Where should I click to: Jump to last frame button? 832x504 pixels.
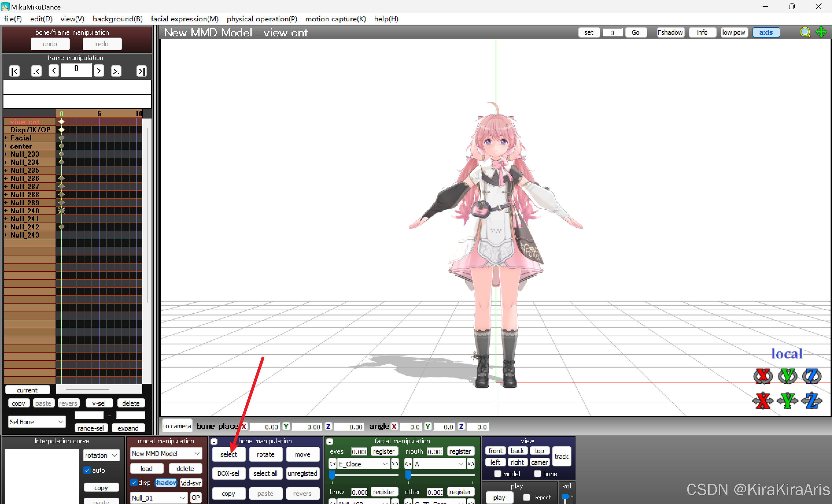141,71
